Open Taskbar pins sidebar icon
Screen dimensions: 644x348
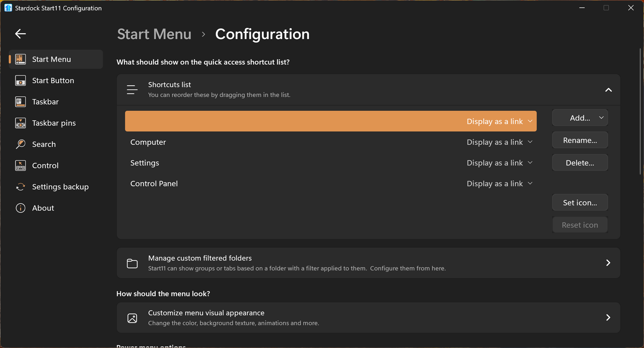[x=20, y=123]
